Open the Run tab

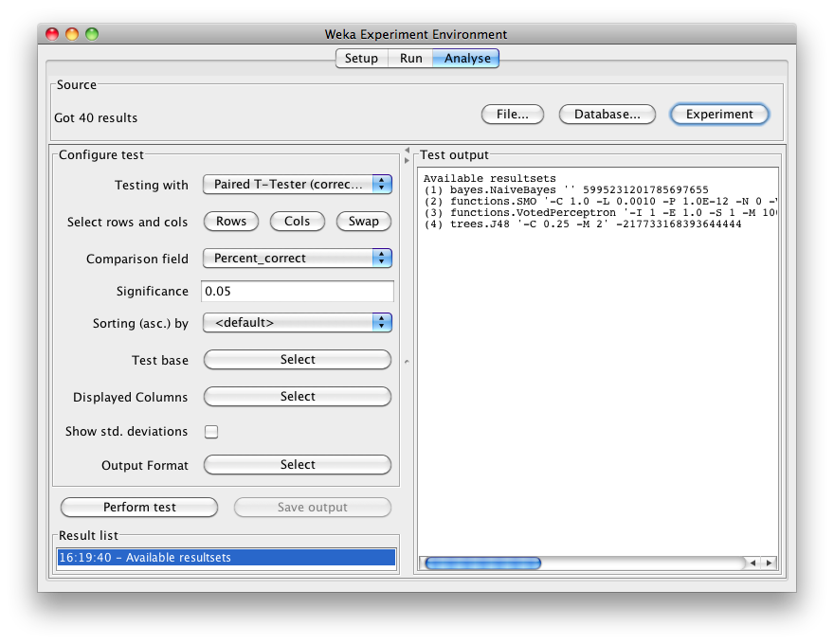coord(410,59)
